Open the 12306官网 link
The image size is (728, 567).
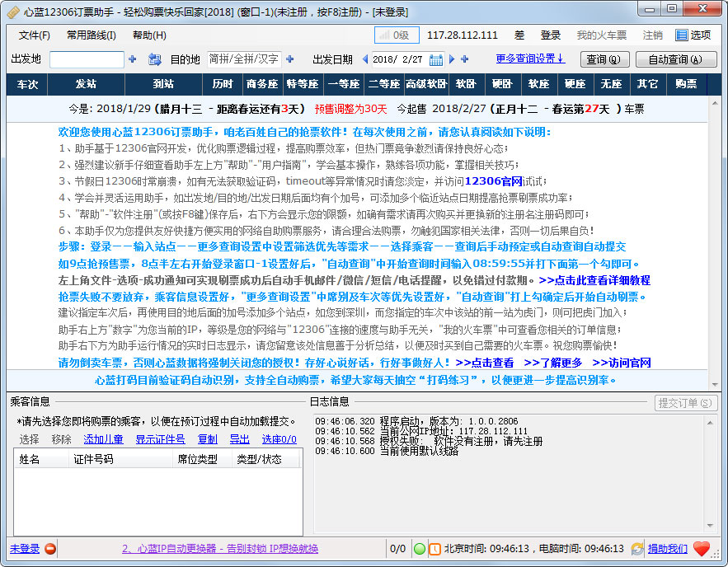(x=494, y=181)
